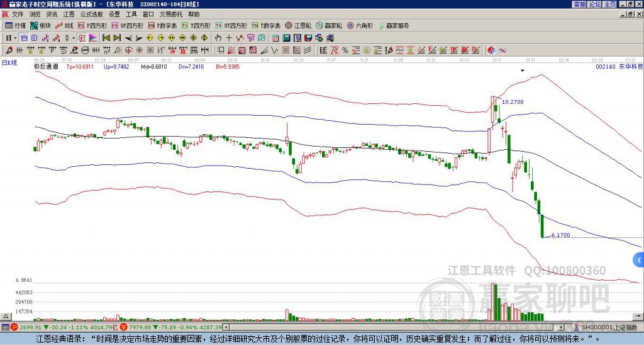Click the horizontal scrollbar right arrow
644x345 pixels.
pyautogui.click(x=562, y=327)
